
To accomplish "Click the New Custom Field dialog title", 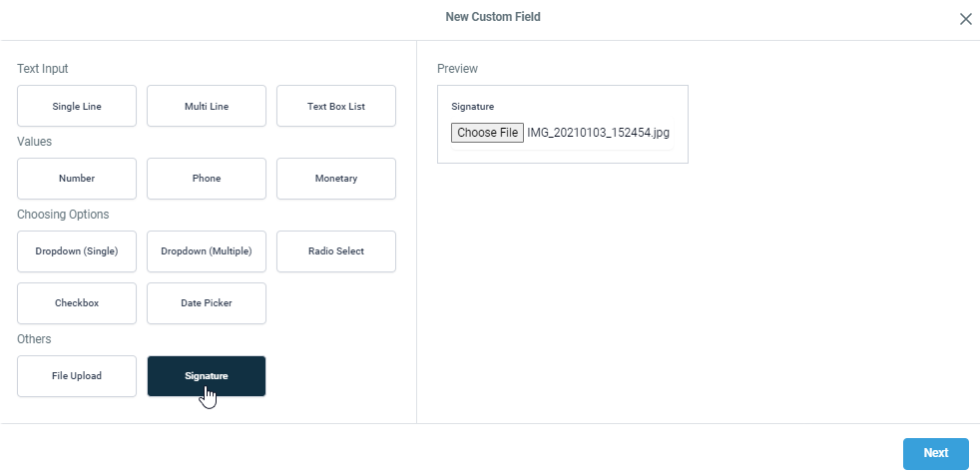I will click(493, 17).
